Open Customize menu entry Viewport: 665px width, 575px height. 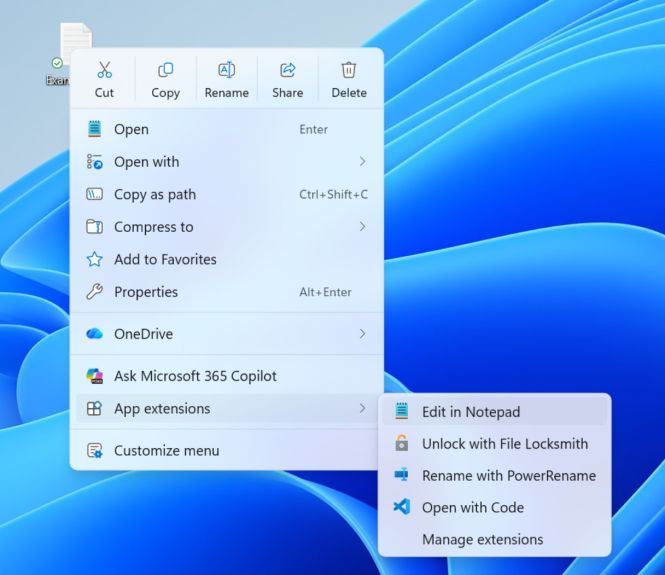[x=227, y=450]
